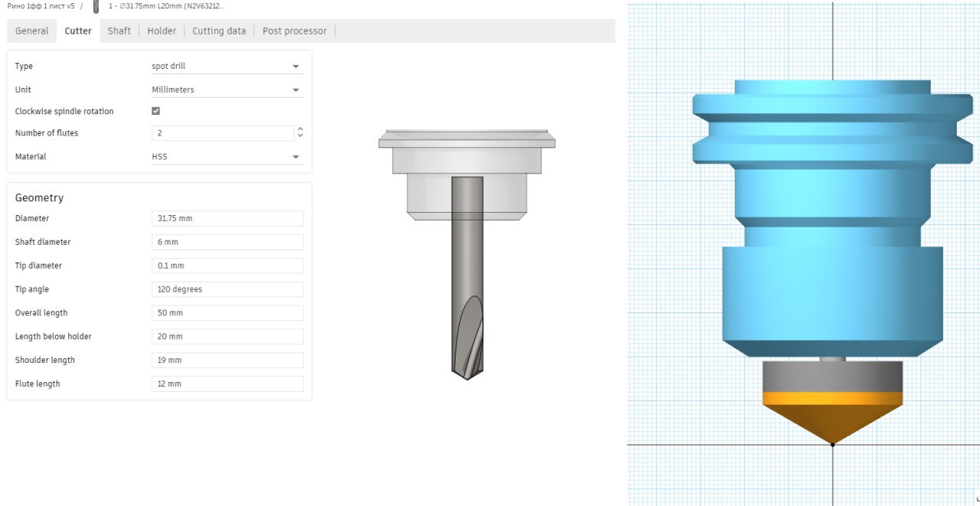Select the Cutter tab
The height and width of the screenshot is (506, 980).
[x=78, y=31]
